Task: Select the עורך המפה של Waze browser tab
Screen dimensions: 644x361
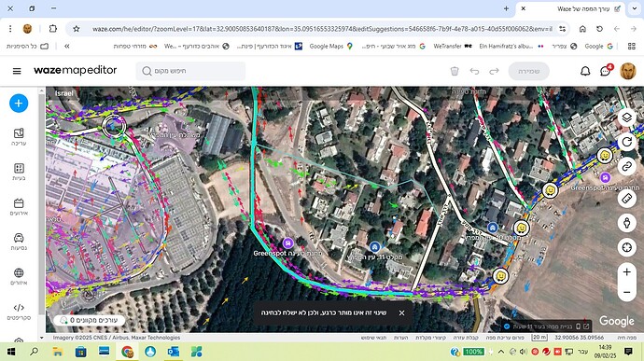Action: pos(571,9)
